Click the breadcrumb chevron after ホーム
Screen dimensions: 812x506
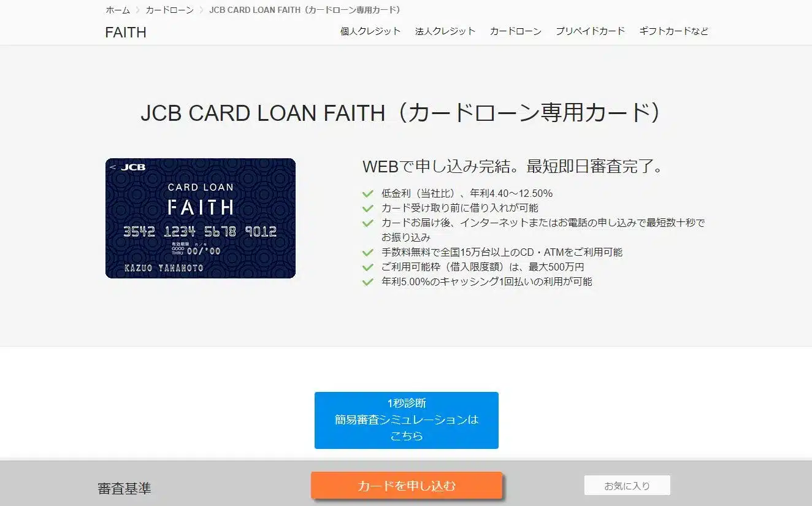click(138, 10)
